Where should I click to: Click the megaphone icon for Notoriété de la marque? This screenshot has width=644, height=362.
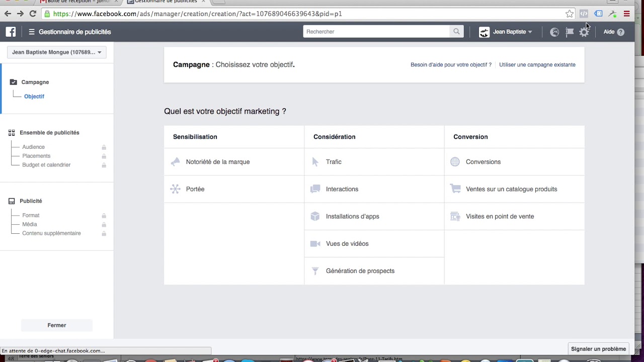175,162
